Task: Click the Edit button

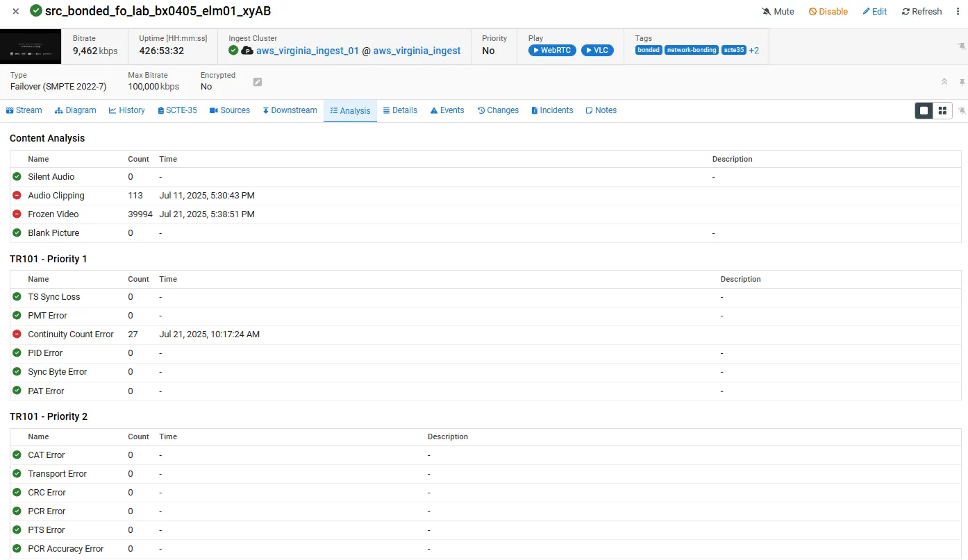Action: [x=875, y=11]
